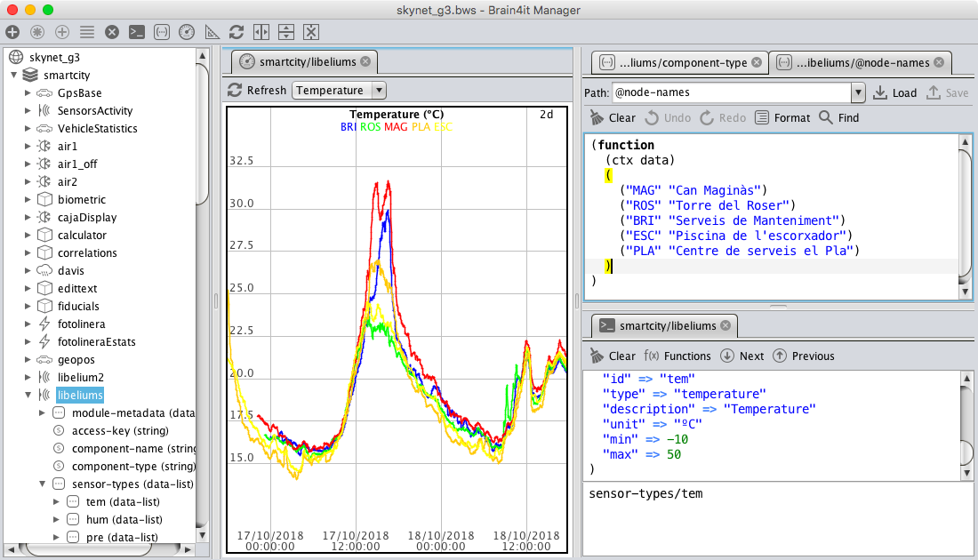Expand the GpsBase tree node
978x560 pixels.
(x=28, y=93)
